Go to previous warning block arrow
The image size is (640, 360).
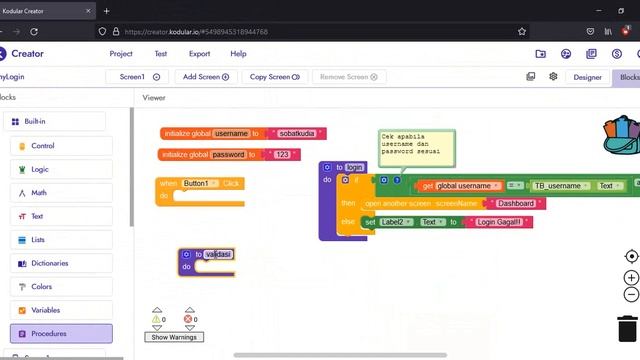pos(157,310)
